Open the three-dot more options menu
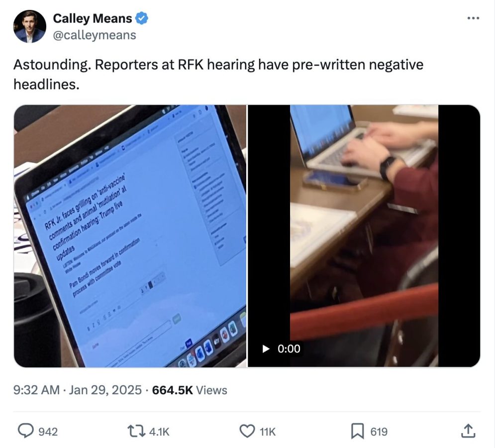The width and height of the screenshot is (495, 448). pos(473,18)
